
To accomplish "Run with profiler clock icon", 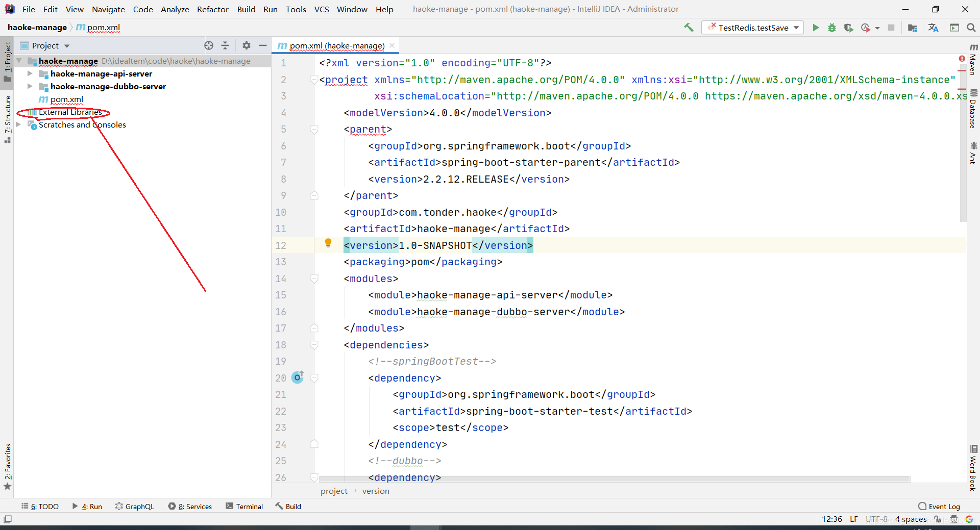I will 865,28.
